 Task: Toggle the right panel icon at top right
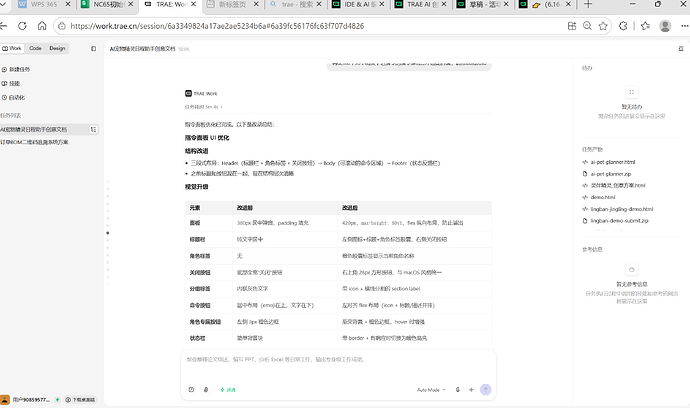point(681,49)
